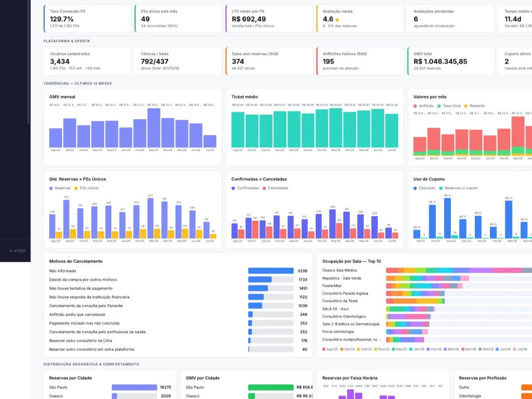Open the GMV total card

pos(451,61)
